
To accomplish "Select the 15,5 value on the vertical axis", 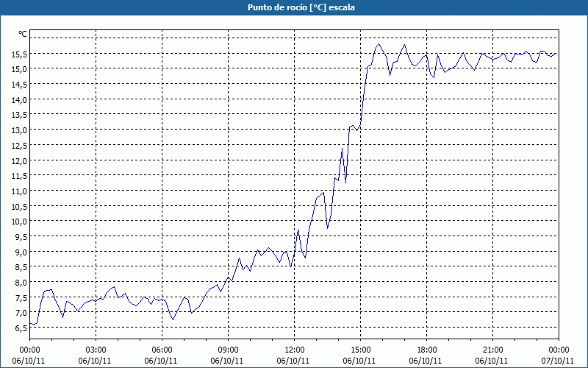I will click(x=19, y=54).
